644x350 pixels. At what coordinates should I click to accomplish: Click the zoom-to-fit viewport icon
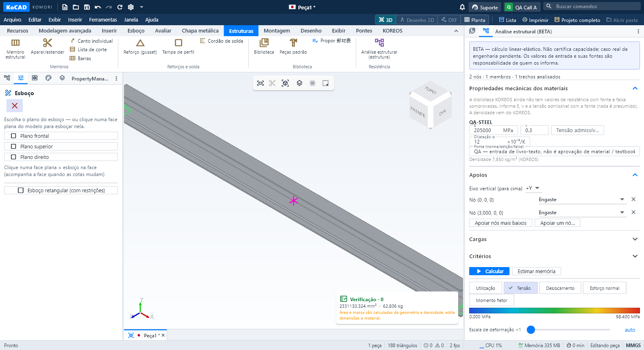[x=261, y=83]
